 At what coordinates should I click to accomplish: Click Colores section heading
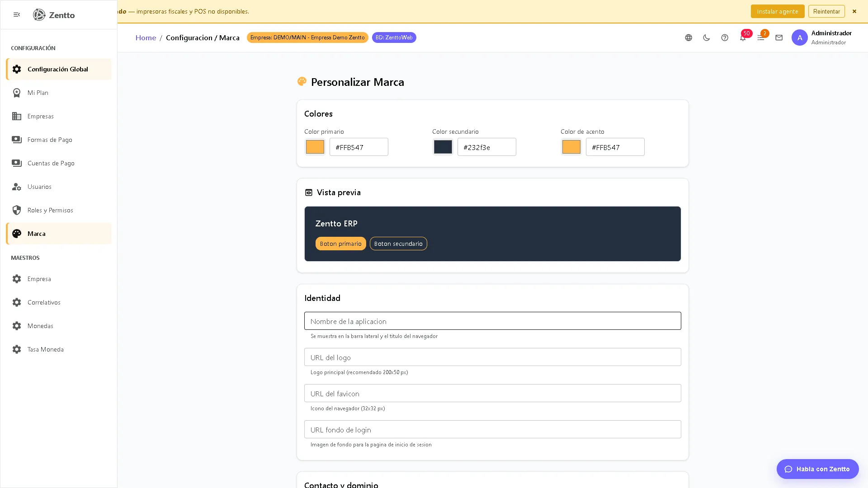(x=318, y=114)
